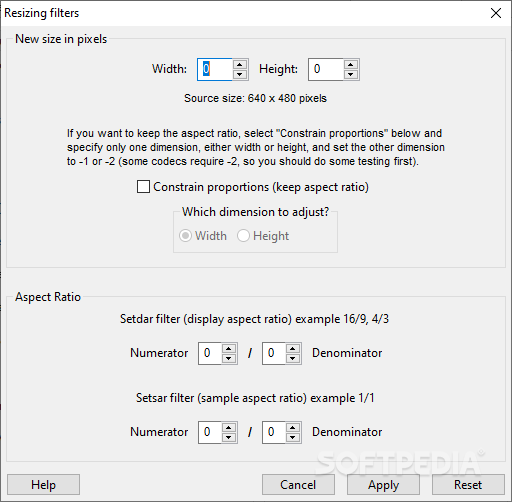Screen dimensions: 512x502
Task: Decrease Height value with down arrow
Action: pos(351,74)
